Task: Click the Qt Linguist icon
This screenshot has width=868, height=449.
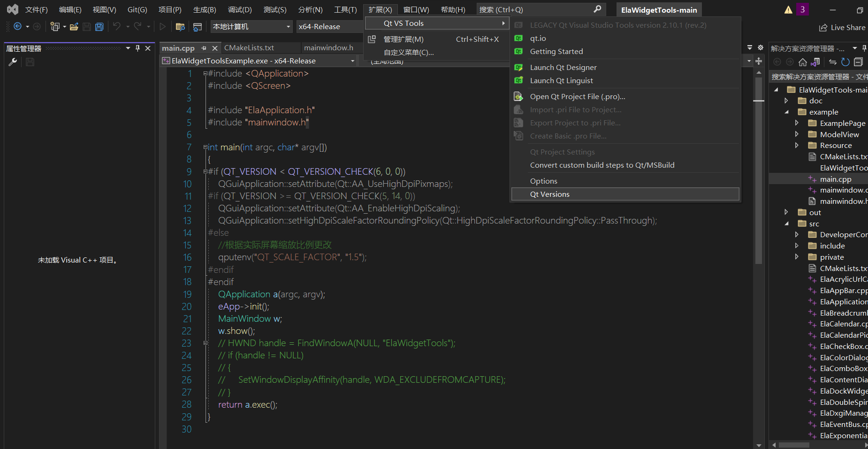Action: pos(518,81)
